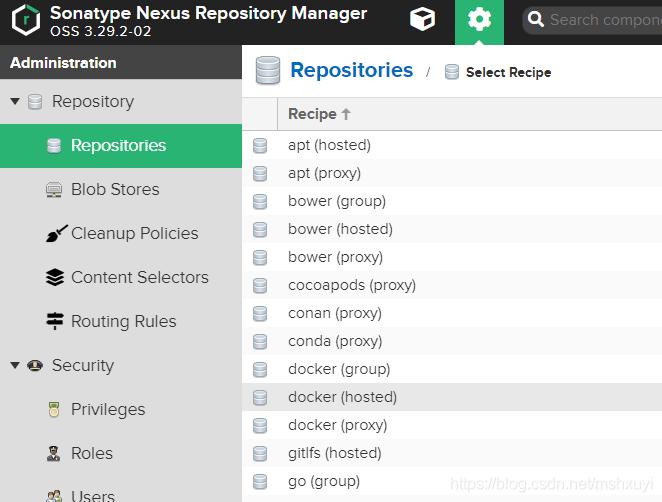Click database icon in go (group) row
The height and width of the screenshot is (502, 662).
260,481
